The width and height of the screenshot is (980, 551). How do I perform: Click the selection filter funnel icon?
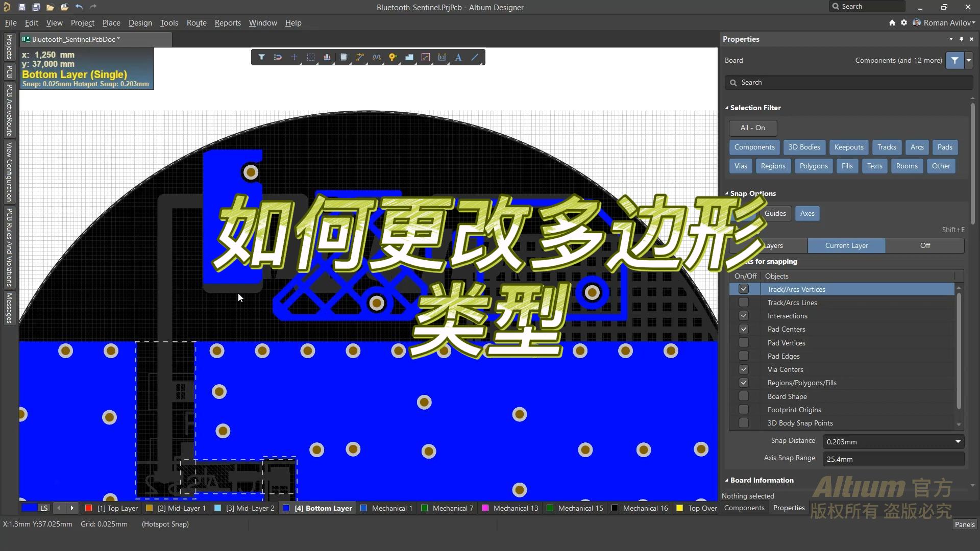pyautogui.click(x=262, y=57)
